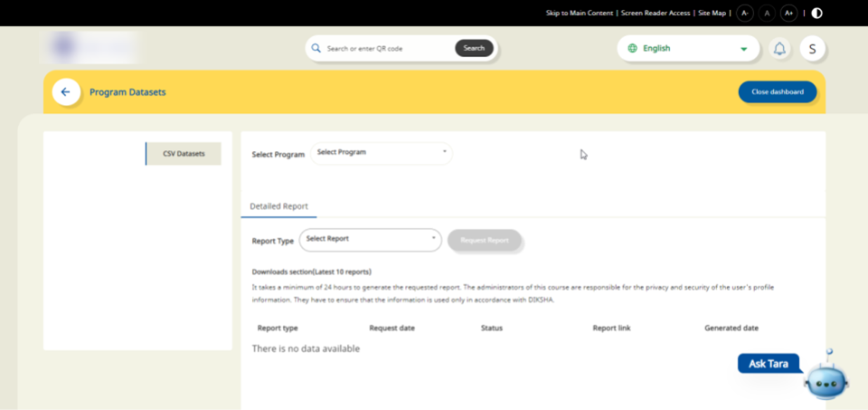
Task: Click the back arrow beside Program Datasets
Action: point(66,92)
